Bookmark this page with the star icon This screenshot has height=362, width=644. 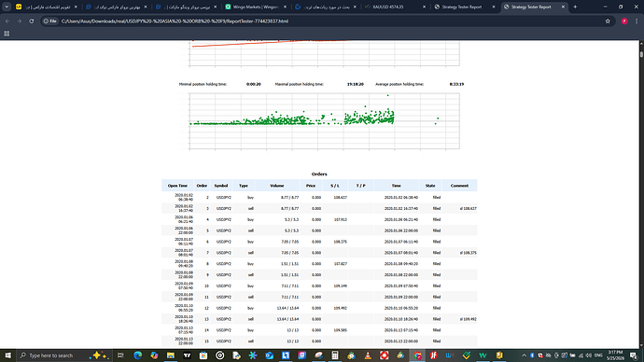click(608, 21)
